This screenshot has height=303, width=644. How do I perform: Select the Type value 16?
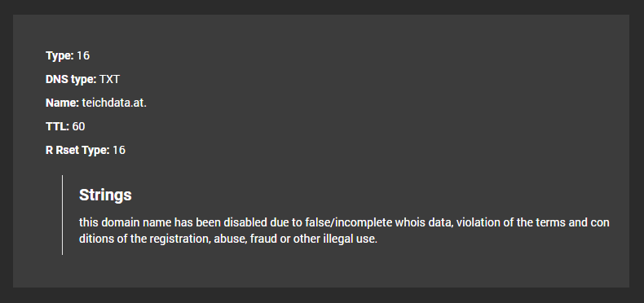point(83,56)
